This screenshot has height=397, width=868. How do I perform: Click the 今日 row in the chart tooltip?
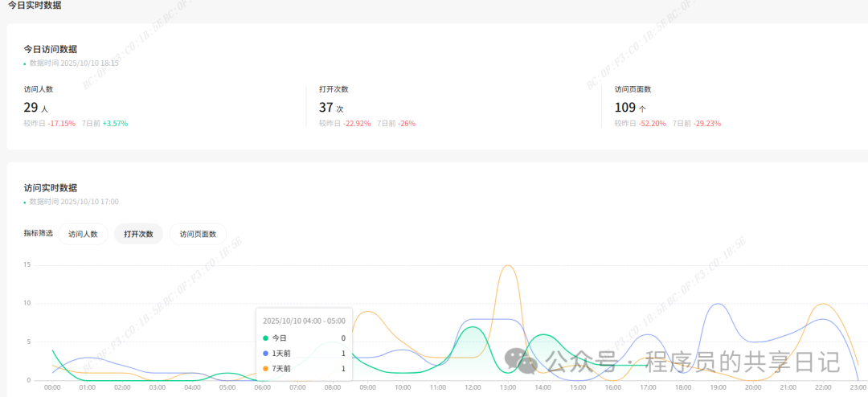point(304,338)
